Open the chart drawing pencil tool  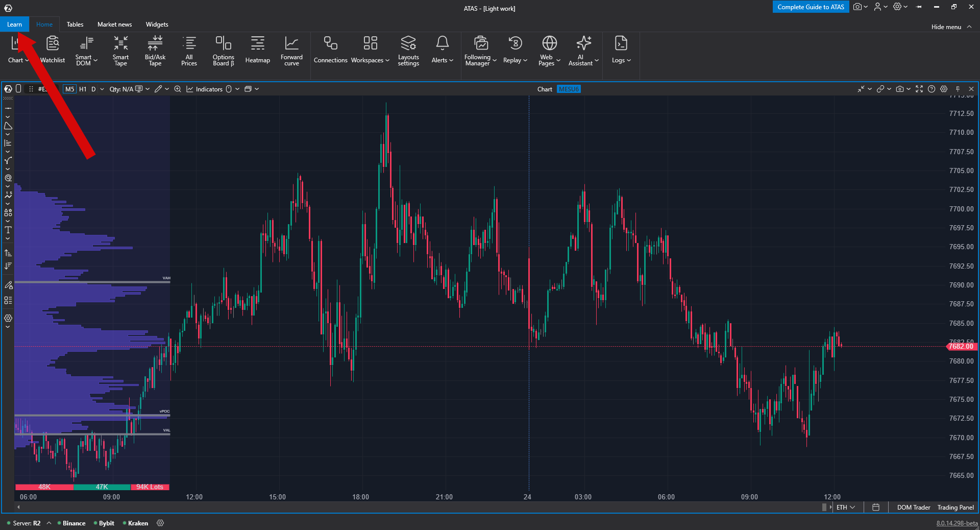click(x=158, y=89)
